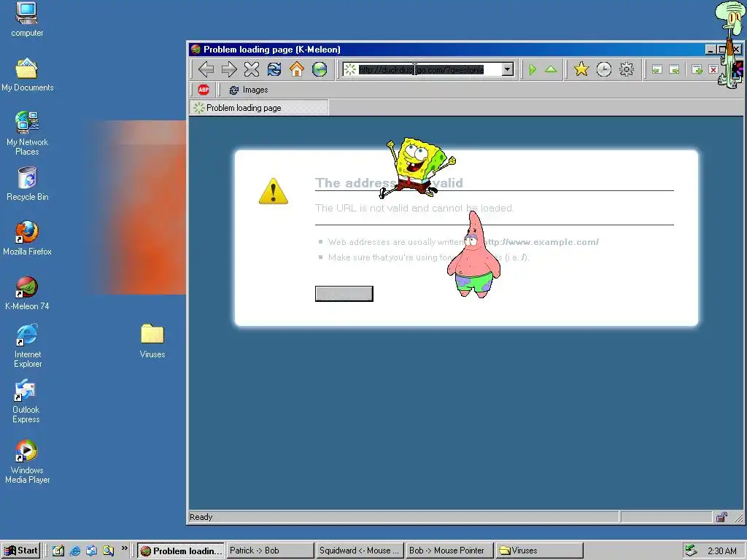Reload the page with the refresh icon
Image resolution: width=747 pixels, height=560 pixels.
(x=274, y=69)
